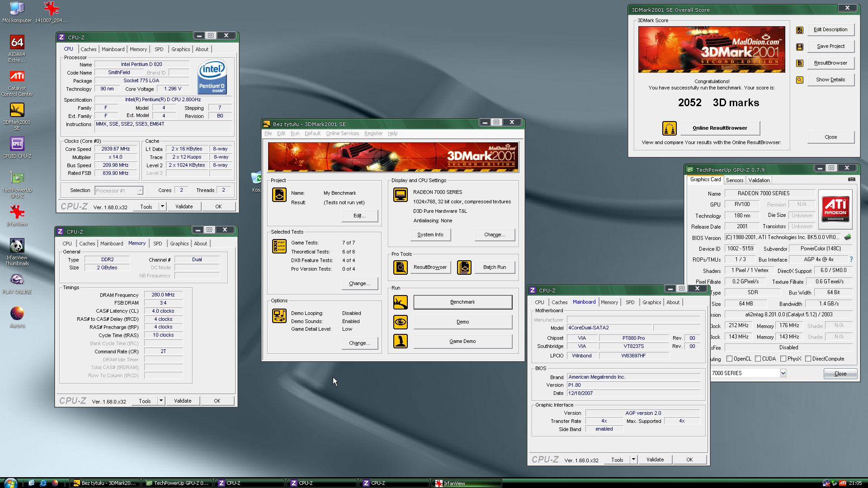Click the Show Details magnifier icon
This screenshot has height=488, width=868.
pos(799,80)
